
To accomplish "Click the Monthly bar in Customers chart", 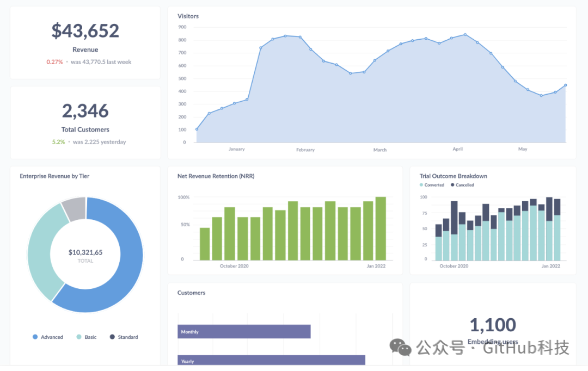I will [x=244, y=332].
